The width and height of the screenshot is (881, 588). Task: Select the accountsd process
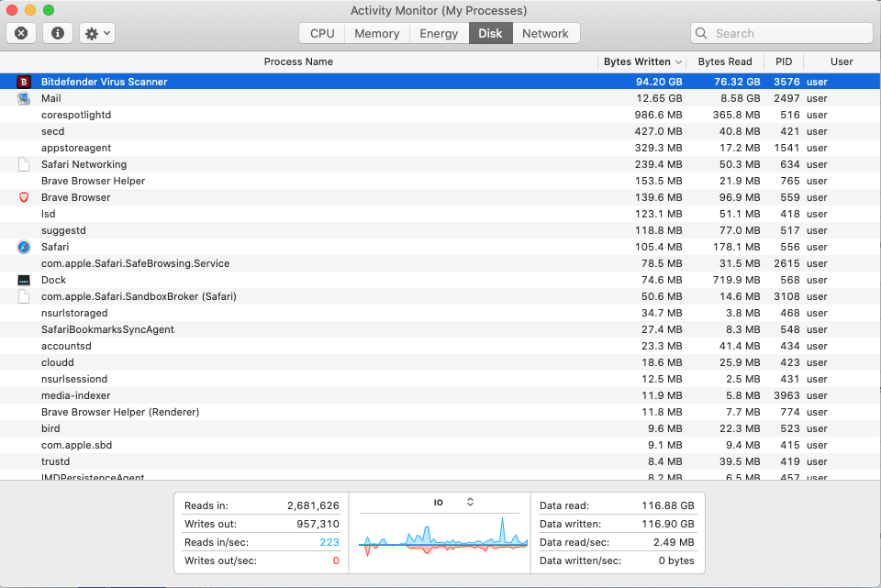66,347
